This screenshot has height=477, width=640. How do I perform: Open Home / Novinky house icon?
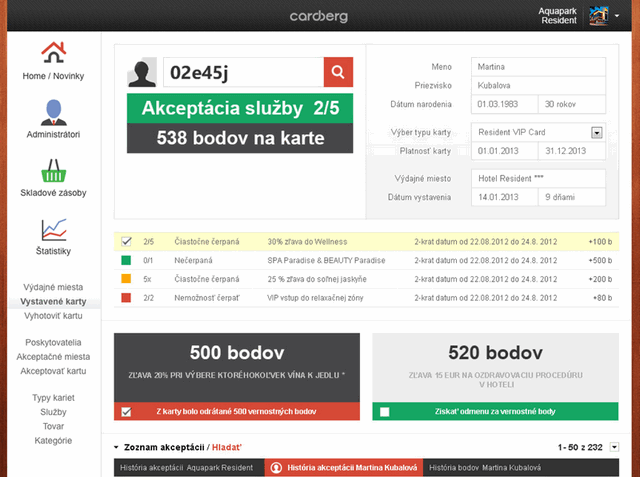click(x=53, y=52)
